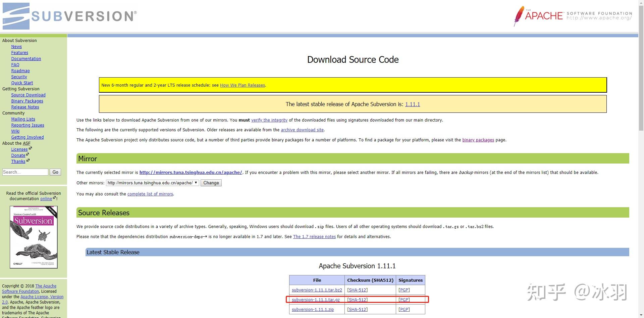
Task: Open the How We Plan Releases link
Action: [243, 85]
